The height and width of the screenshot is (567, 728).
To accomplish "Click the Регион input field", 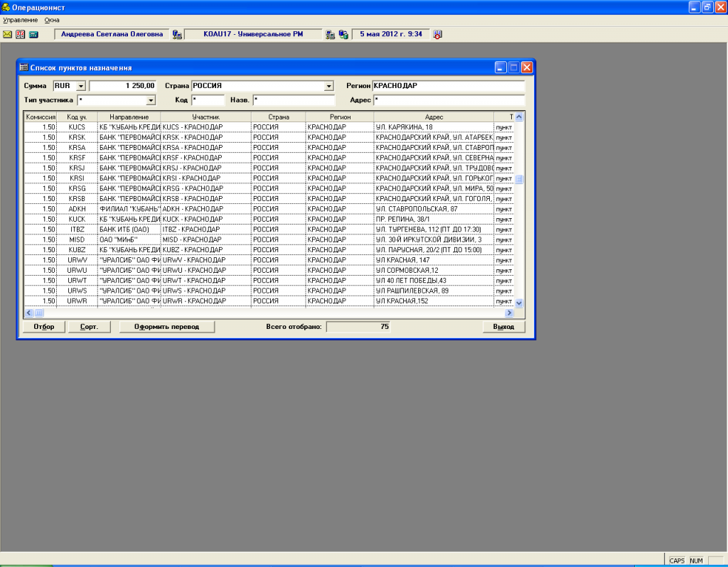I will point(448,86).
